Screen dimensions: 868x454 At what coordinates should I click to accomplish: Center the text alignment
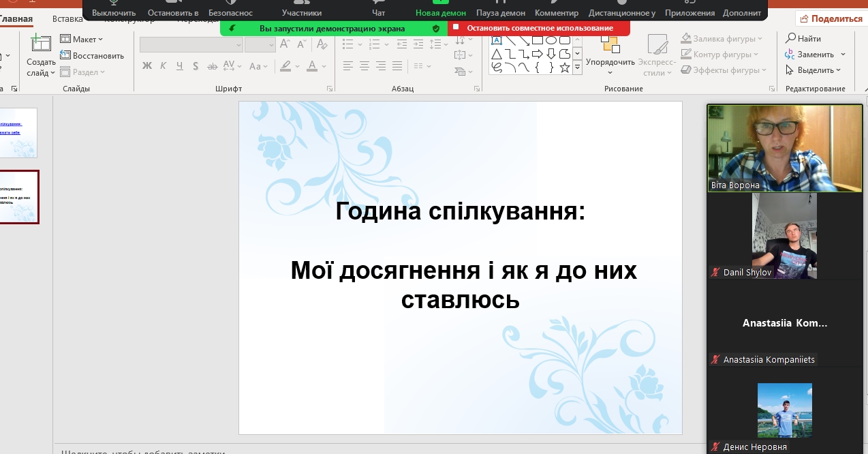[x=365, y=66]
